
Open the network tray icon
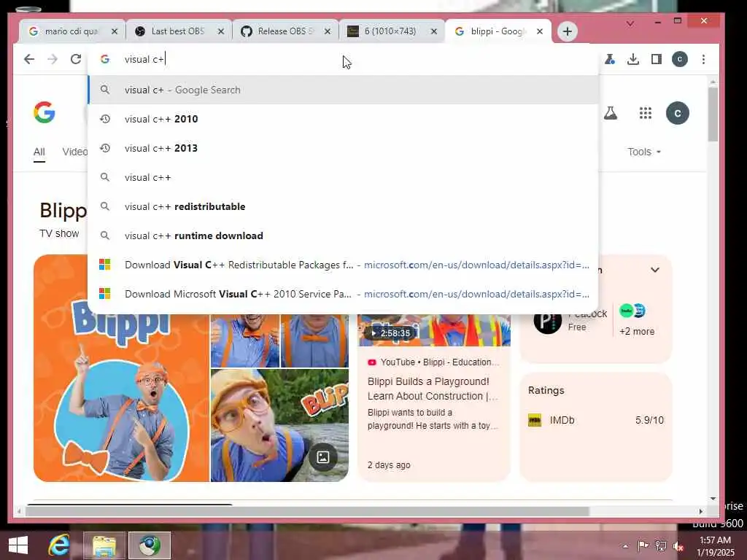tap(661, 545)
